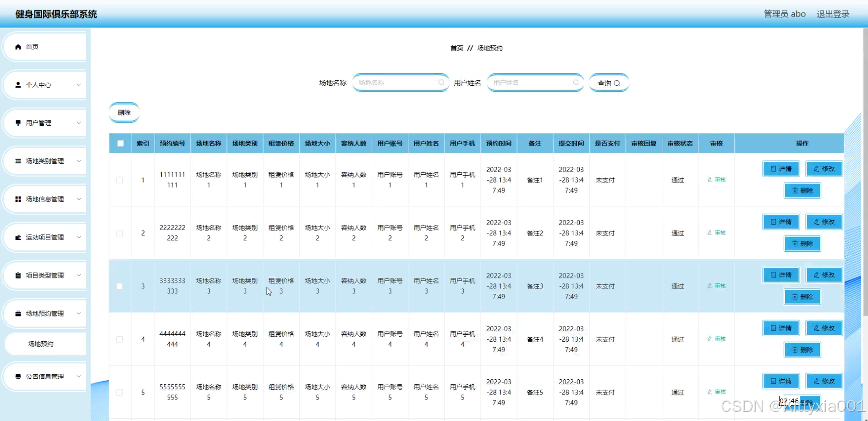Select checkbox of row 4
Image resolution: width=868 pixels, height=421 pixels.
120,339
